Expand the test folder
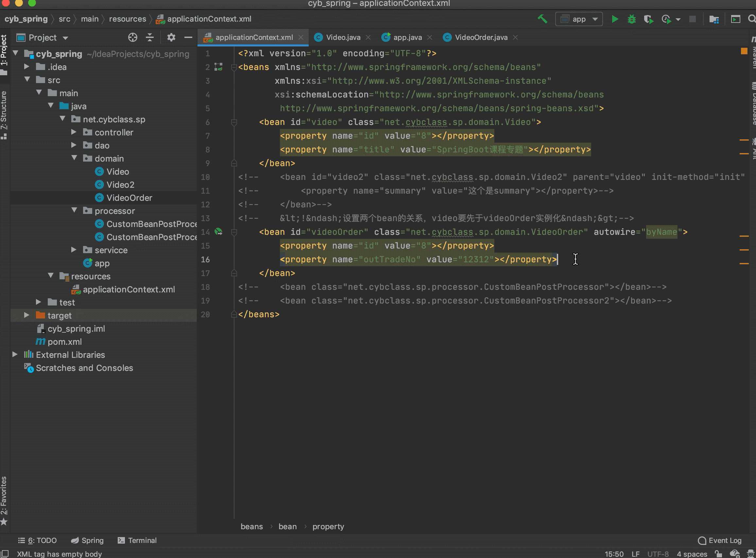The width and height of the screenshot is (756, 558). tap(39, 302)
